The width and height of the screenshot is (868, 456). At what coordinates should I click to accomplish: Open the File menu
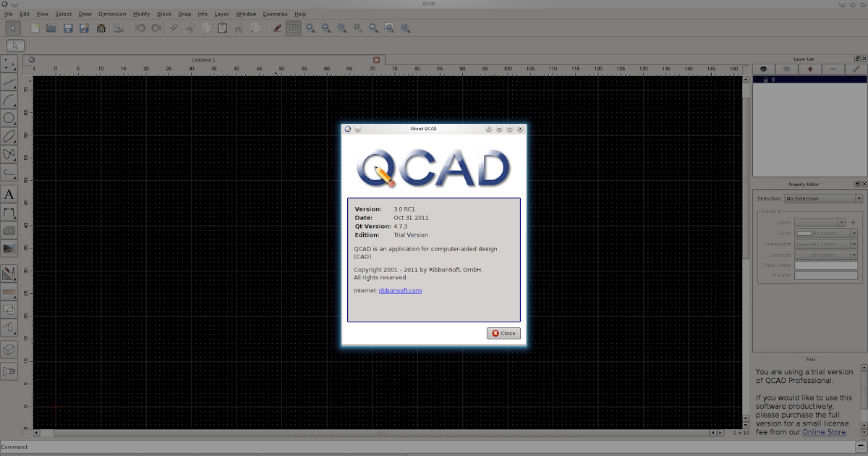9,14
